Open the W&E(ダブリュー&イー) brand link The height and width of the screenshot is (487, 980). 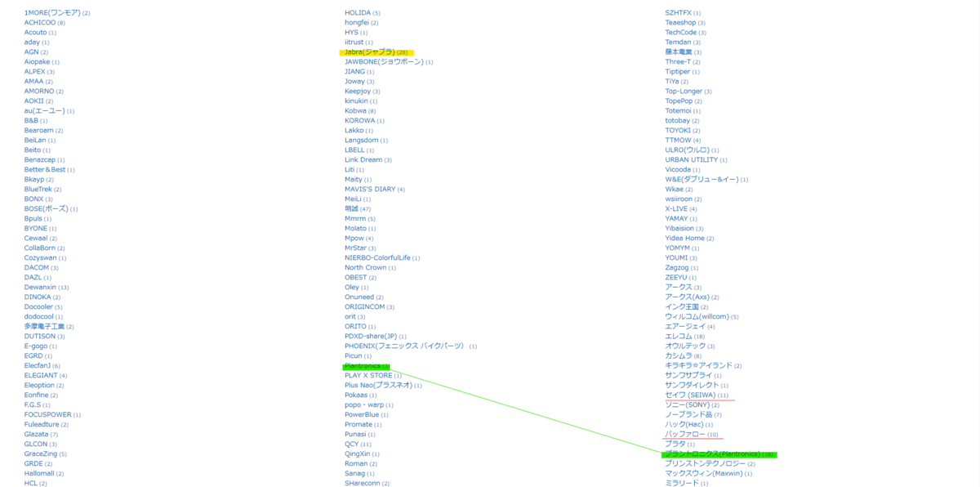coord(702,180)
